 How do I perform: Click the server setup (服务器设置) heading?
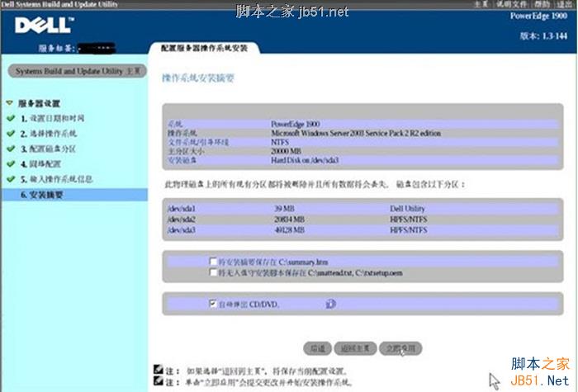(x=39, y=103)
